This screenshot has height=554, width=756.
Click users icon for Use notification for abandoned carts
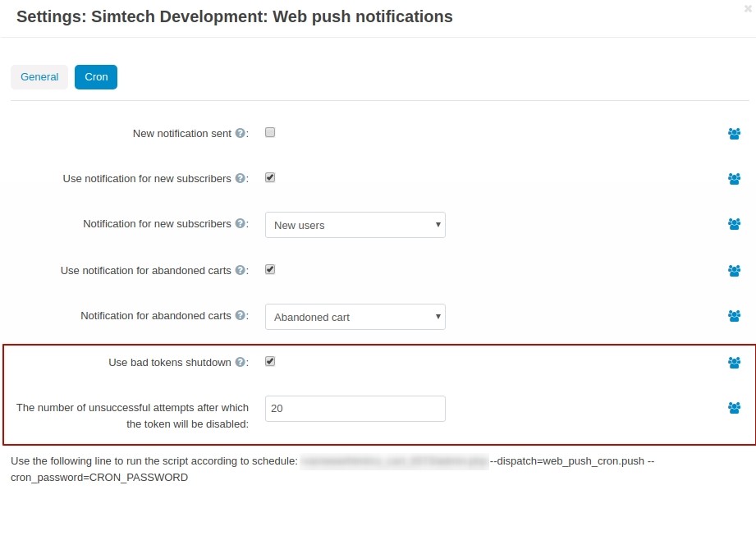735,271
